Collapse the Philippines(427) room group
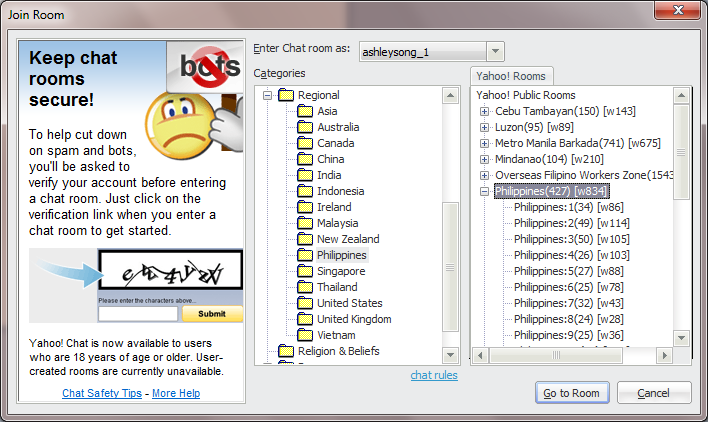 tap(484, 191)
